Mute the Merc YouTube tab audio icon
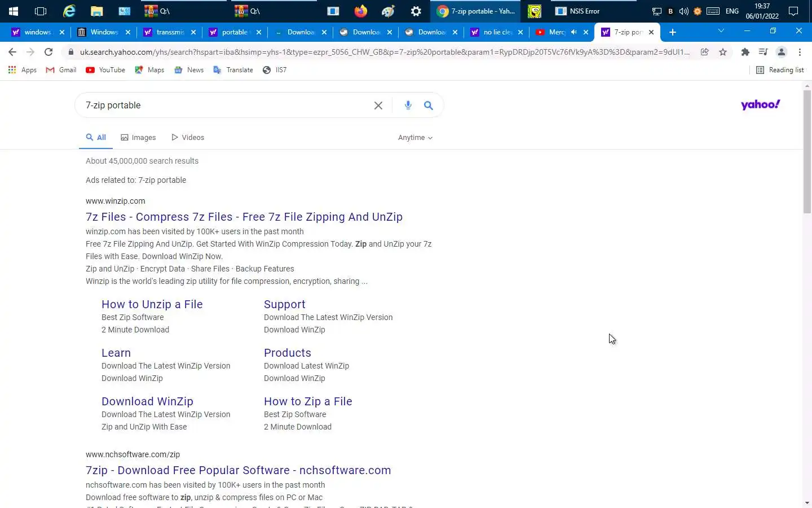The height and width of the screenshot is (508, 812). (573, 32)
